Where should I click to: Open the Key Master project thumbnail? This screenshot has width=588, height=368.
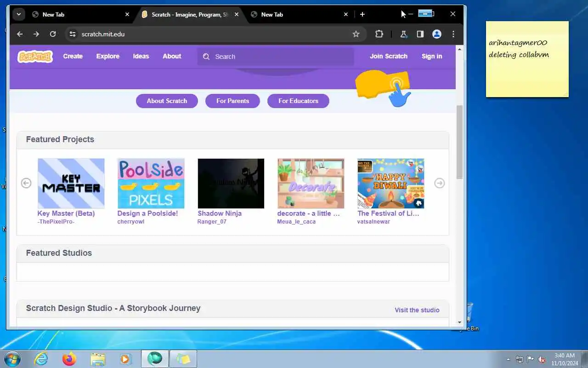tap(71, 184)
